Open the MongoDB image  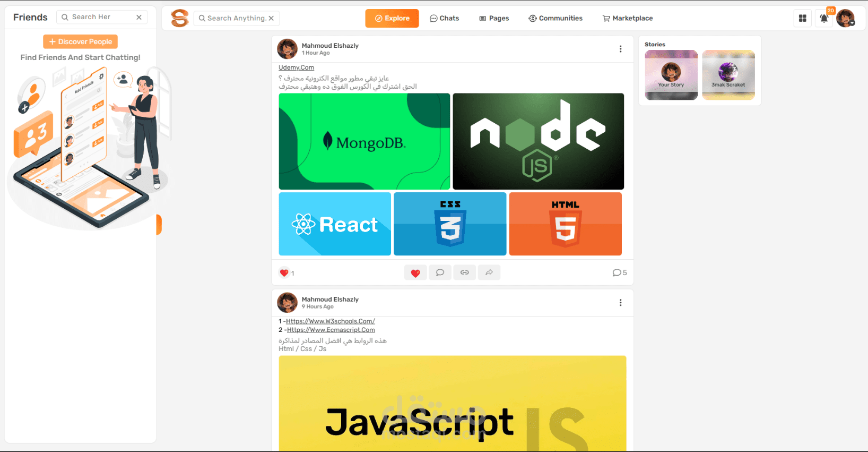[x=364, y=141]
